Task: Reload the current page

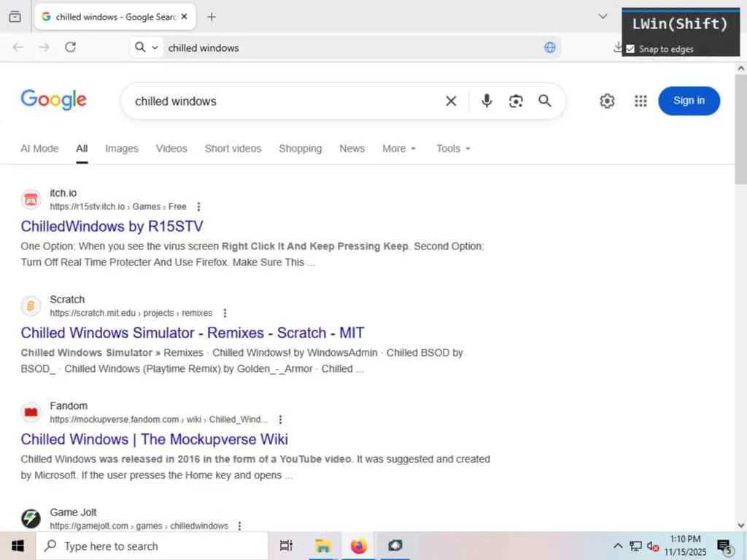Action: pyautogui.click(x=71, y=47)
